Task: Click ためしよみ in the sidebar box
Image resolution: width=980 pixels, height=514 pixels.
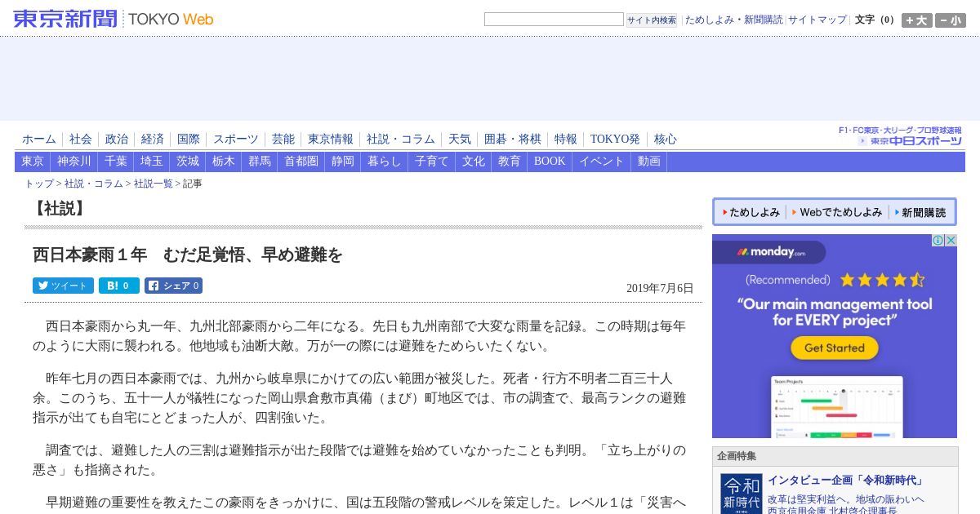Action: click(750, 212)
